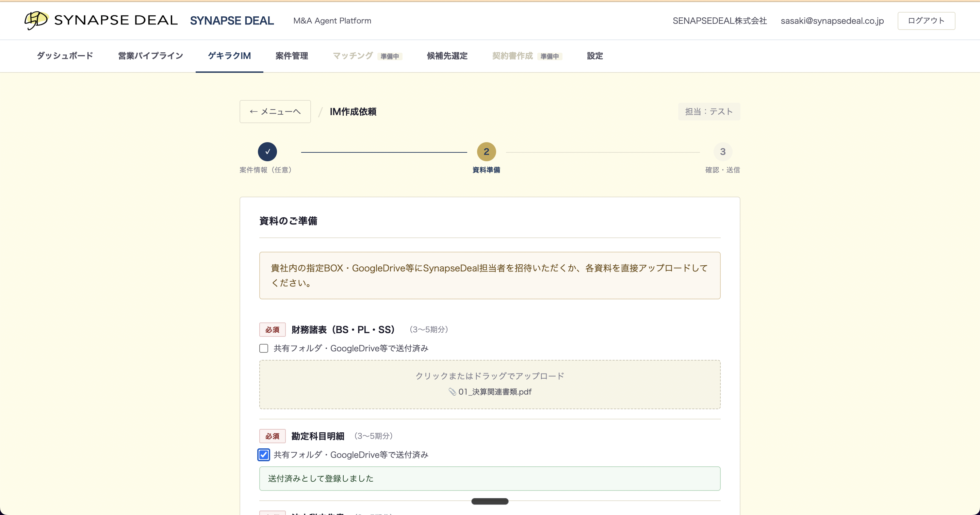Image resolution: width=980 pixels, height=515 pixels.
Task: Open the ダッシュボード tab
Action: (x=64, y=56)
